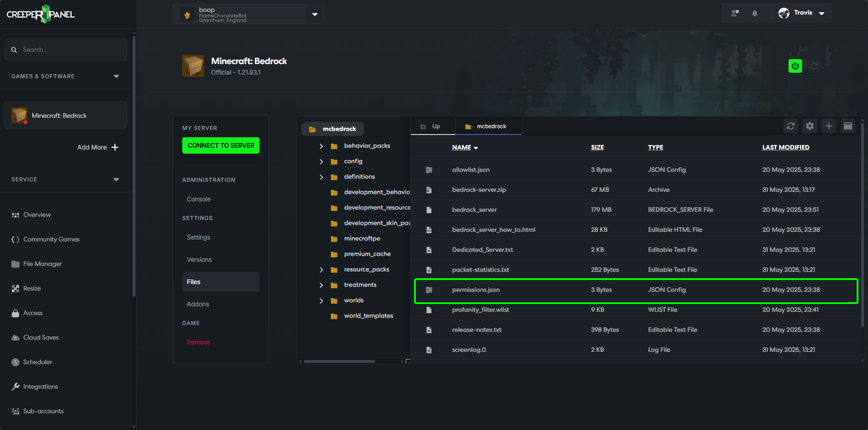
Task: Click into the Search field
Action: 65,50
